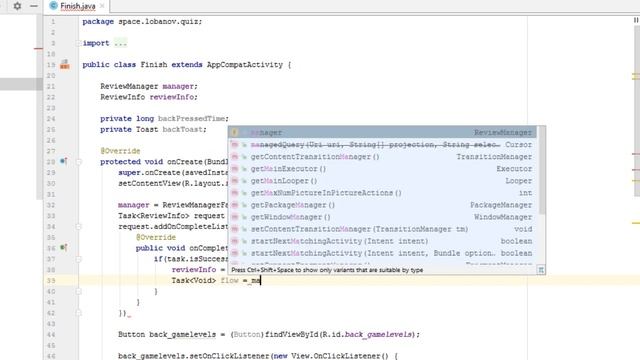The height and width of the screenshot is (360, 640).
Task: Collapse the onCreate method fold marker at line 28
Action: (78, 162)
